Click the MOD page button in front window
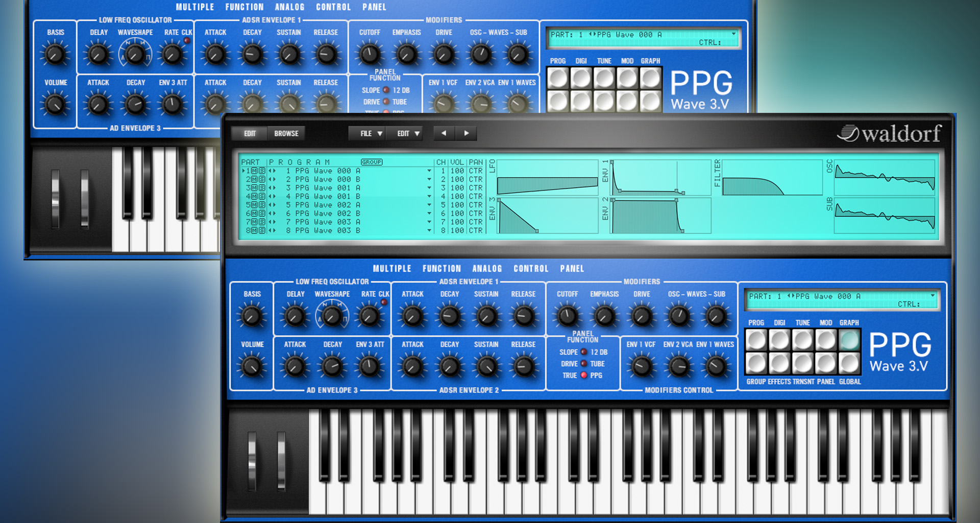The height and width of the screenshot is (523, 980). pos(825,340)
